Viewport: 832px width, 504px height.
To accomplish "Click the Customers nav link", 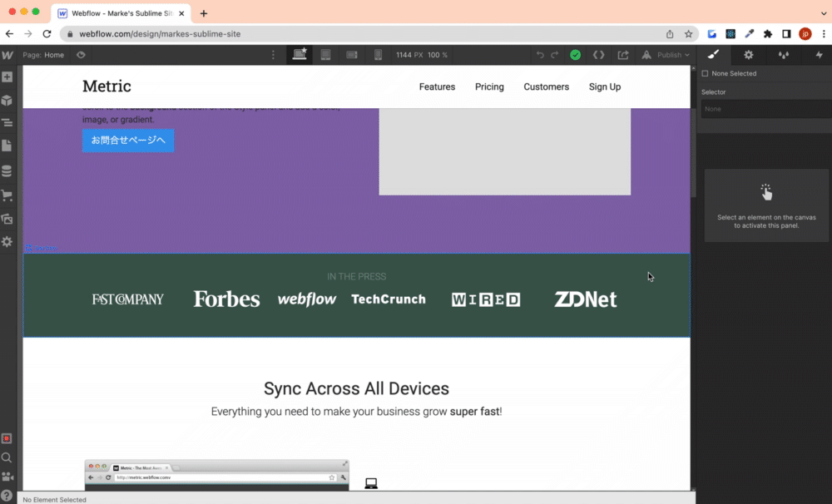I will (x=546, y=87).
